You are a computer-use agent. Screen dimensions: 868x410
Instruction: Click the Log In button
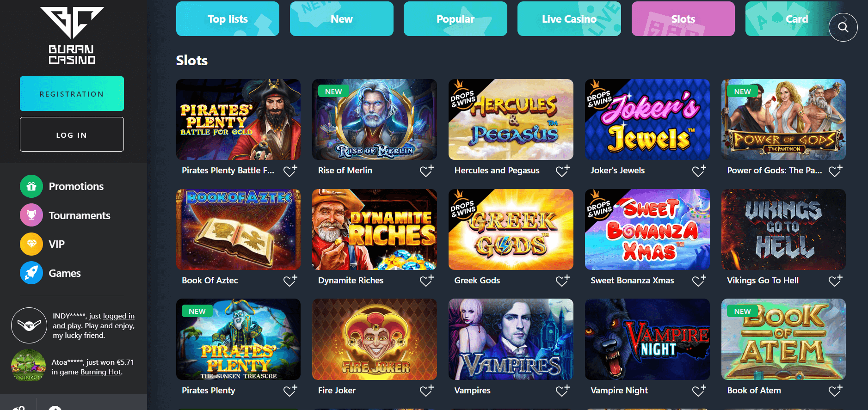[72, 135]
